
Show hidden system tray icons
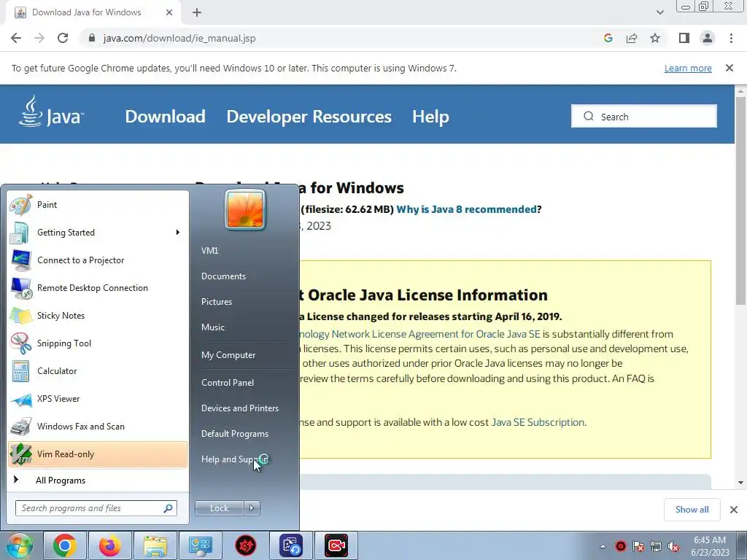603,546
